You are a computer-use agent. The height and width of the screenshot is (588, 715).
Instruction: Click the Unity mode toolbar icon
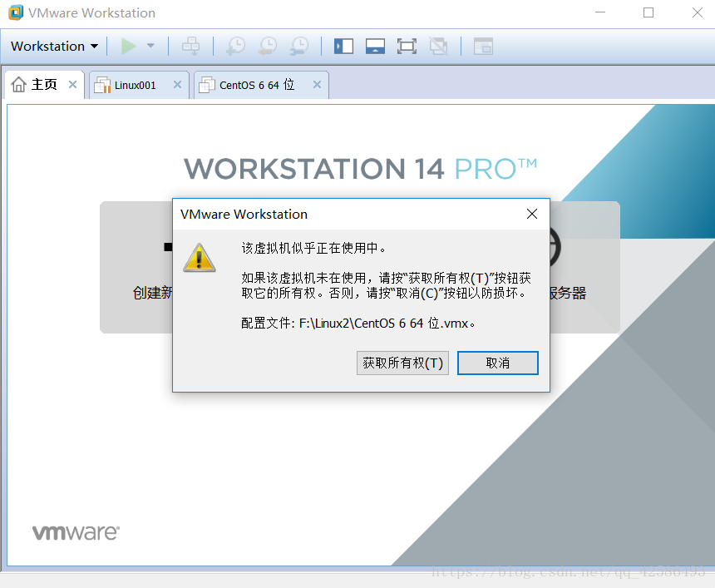tap(439, 46)
